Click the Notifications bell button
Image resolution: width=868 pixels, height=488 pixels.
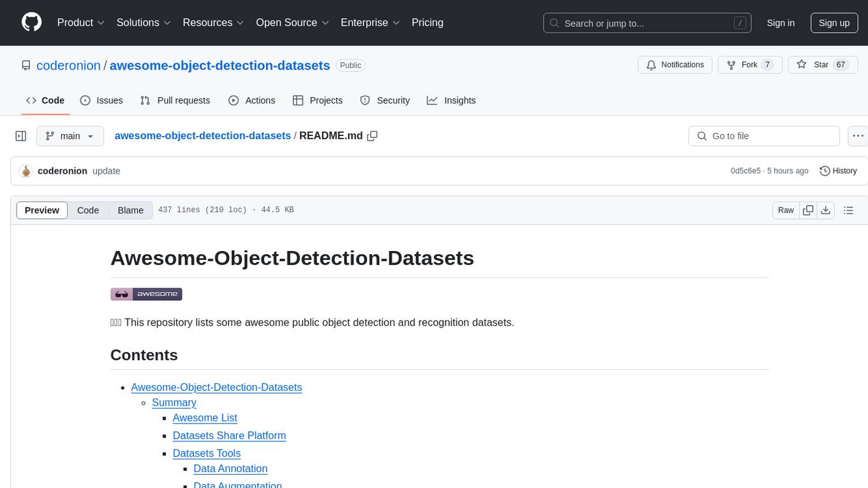(675, 65)
